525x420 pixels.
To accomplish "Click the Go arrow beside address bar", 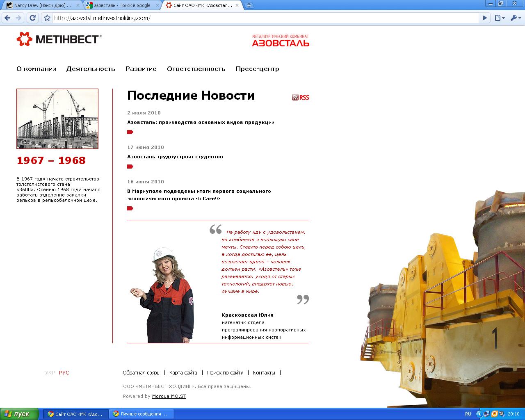I will coord(485,18).
